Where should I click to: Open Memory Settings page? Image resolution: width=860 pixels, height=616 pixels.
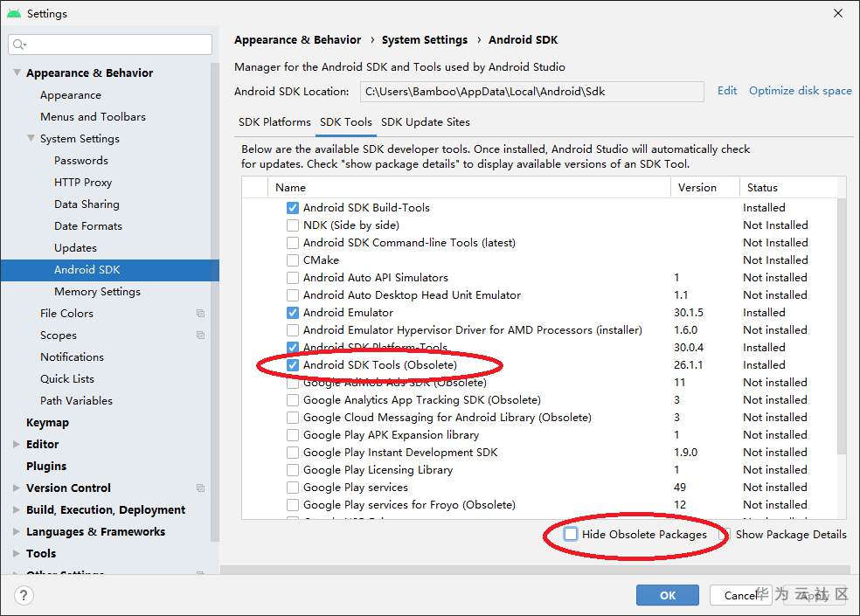[x=97, y=292]
